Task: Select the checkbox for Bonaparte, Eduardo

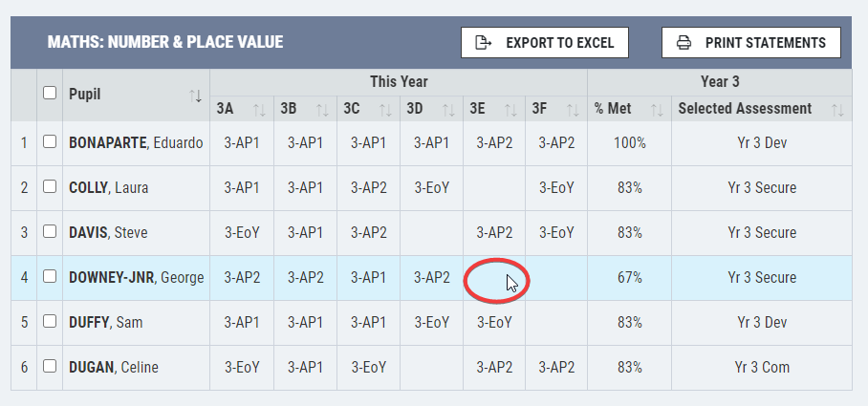Action: tap(50, 141)
